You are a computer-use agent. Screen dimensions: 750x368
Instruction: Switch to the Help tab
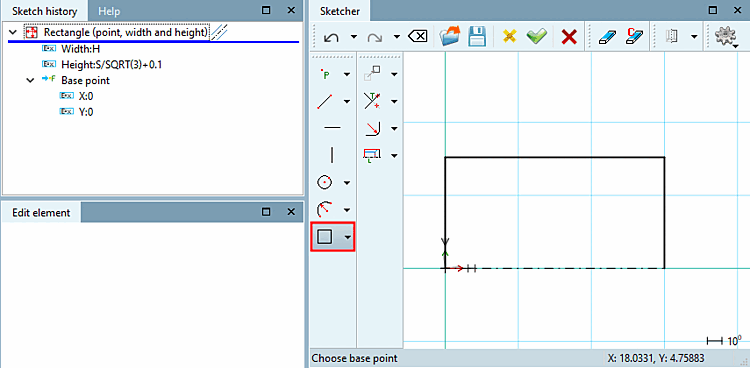109,11
